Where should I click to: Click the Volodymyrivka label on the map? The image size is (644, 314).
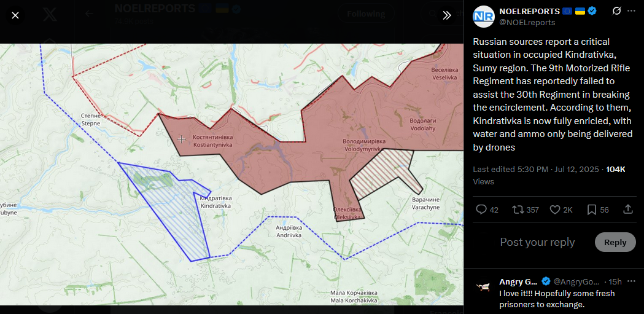tap(364, 146)
